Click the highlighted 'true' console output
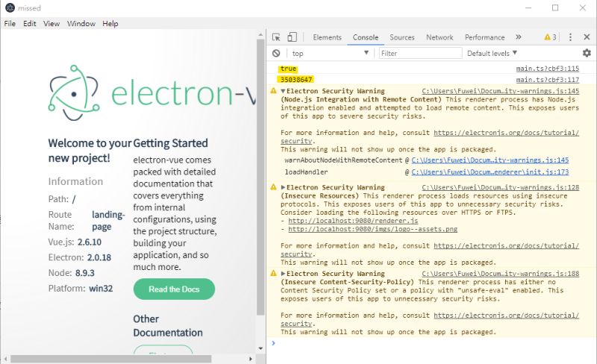Image resolution: width=597 pixels, height=364 pixels. point(288,69)
